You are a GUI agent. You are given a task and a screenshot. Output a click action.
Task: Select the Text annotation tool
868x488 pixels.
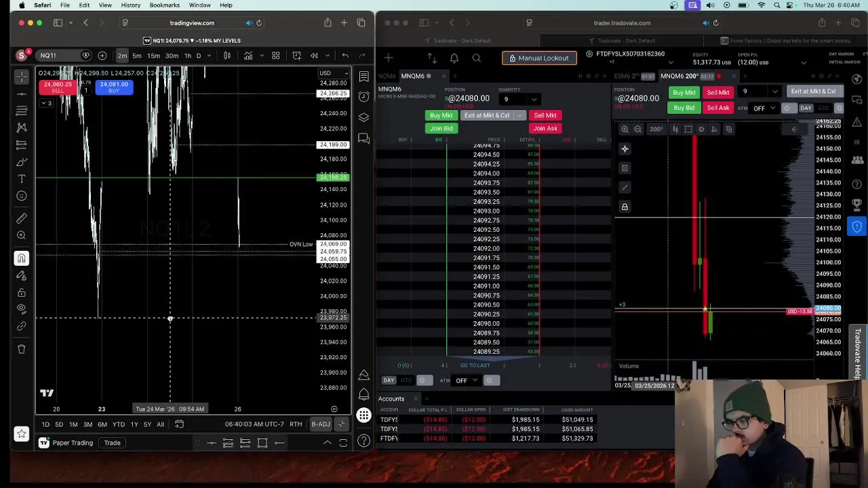pos(22,179)
